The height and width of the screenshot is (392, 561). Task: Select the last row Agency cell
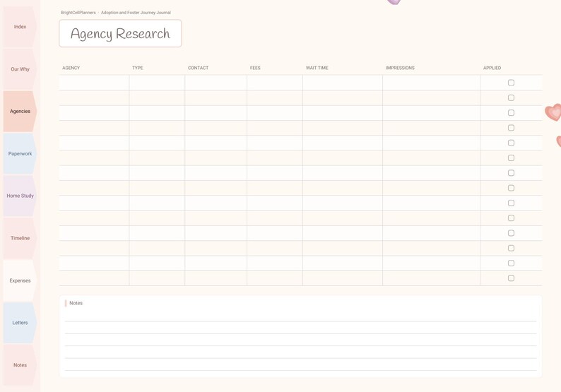click(94, 278)
